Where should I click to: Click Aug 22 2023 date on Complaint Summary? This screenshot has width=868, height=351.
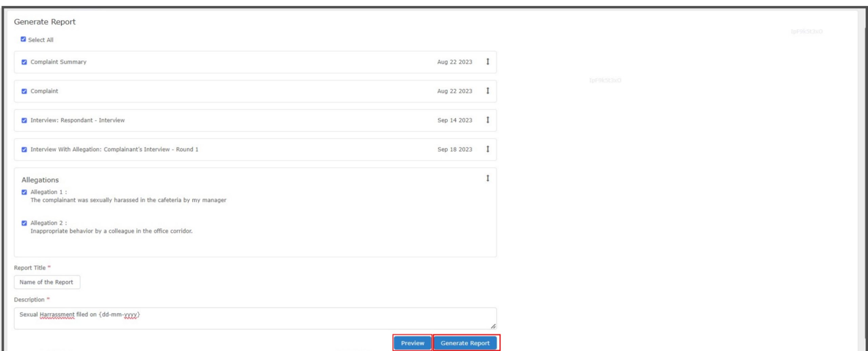(455, 62)
